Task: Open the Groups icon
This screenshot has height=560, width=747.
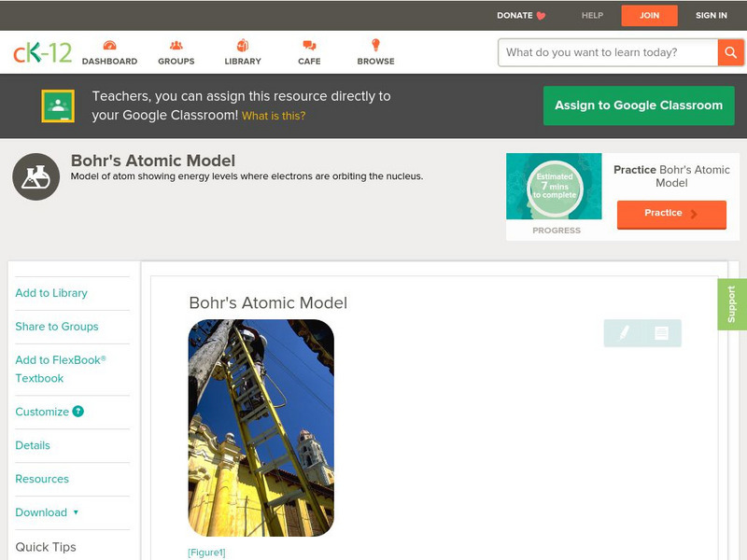Action: click(x=176, y=46)
